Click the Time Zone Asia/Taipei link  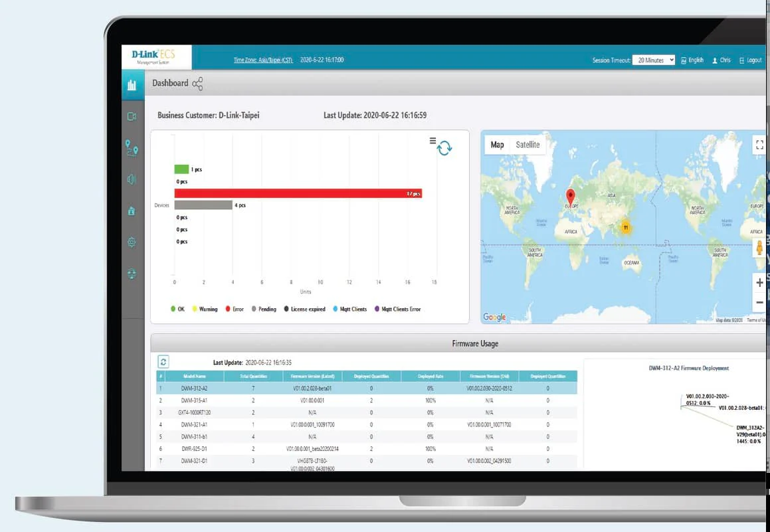(x=262, y=60)
